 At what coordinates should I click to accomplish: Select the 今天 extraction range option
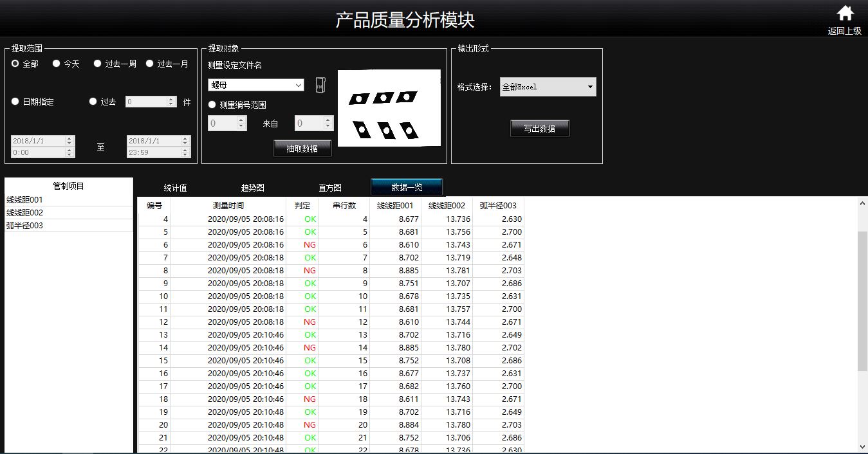pos(57,64)
